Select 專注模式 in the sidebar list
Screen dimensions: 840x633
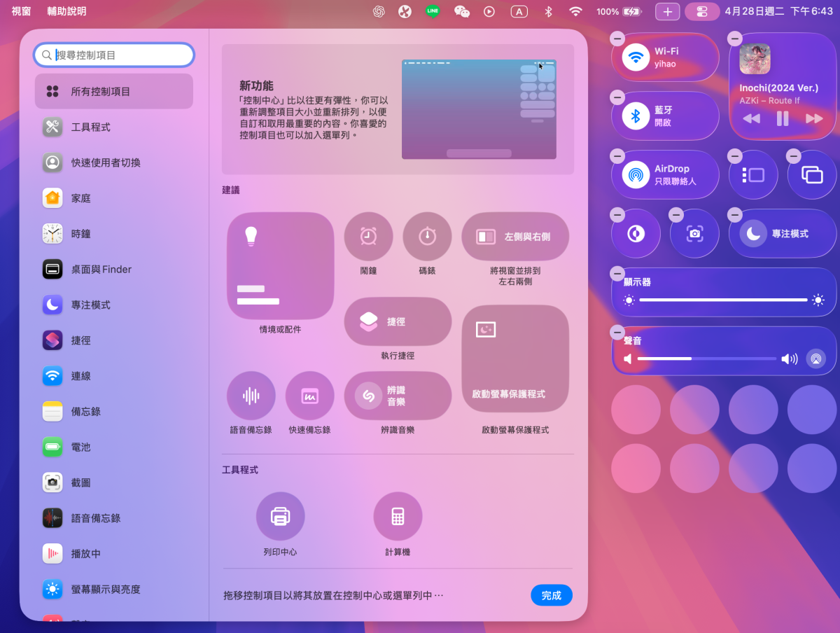click(113, 305)
